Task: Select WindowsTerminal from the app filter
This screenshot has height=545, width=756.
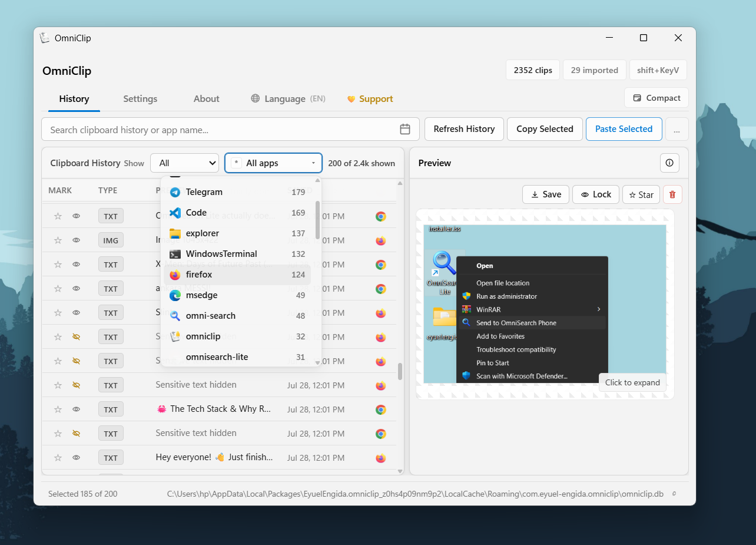Action: point(237,254)
